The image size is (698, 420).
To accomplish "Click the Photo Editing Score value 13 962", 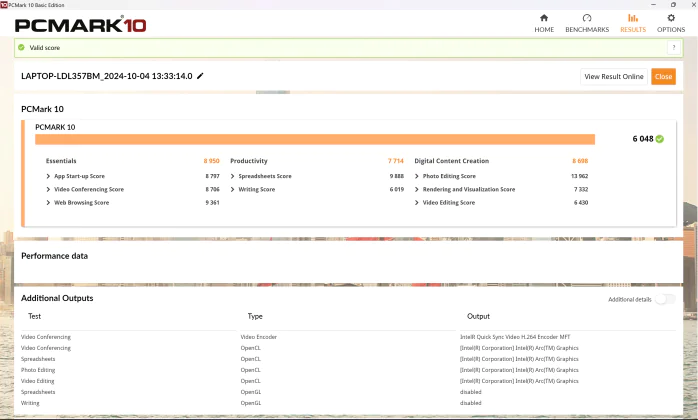I will pos(579,176).
